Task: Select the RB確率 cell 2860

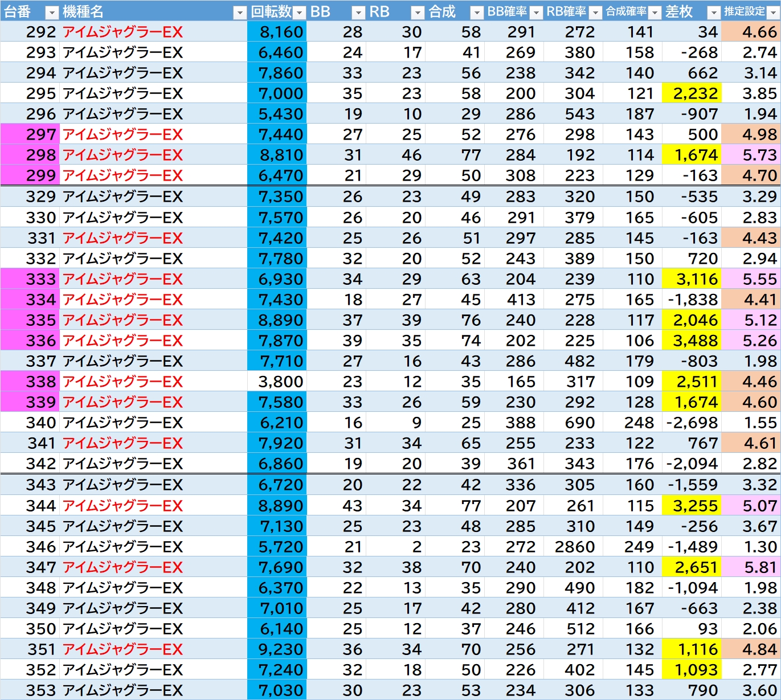Action: coord(573,547)
